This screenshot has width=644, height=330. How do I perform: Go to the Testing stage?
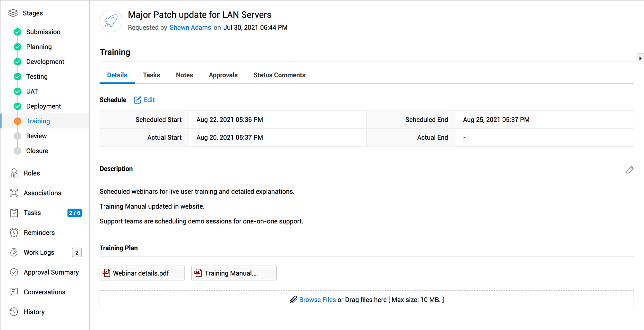point(37,77)
